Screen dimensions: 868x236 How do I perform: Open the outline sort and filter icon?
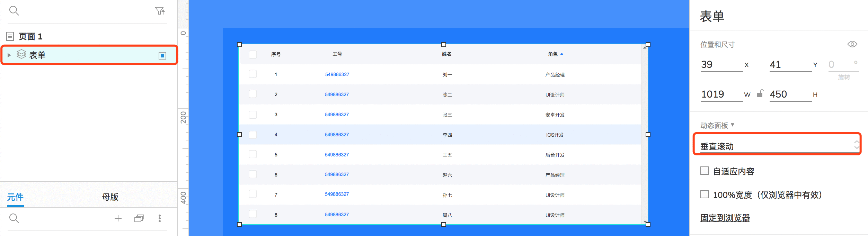click(x=160, y=11)
